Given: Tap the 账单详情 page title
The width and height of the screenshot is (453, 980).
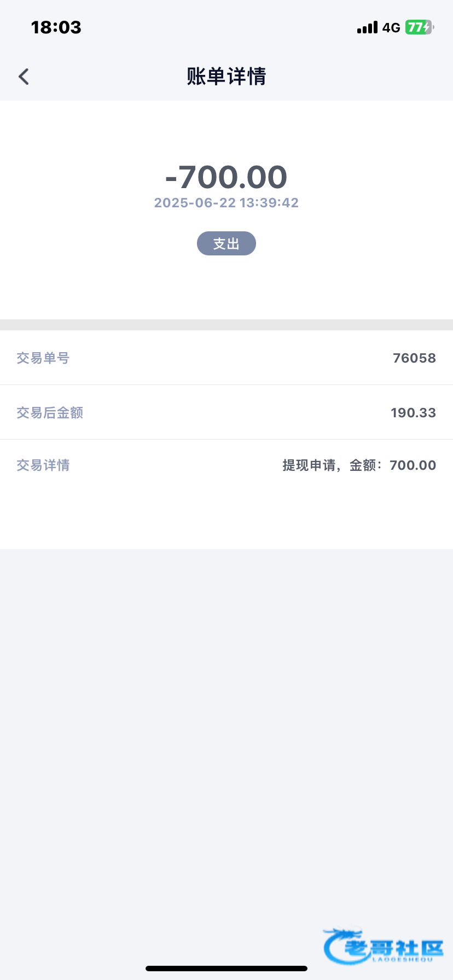Looking at the screenshot, I should point(226,77).
